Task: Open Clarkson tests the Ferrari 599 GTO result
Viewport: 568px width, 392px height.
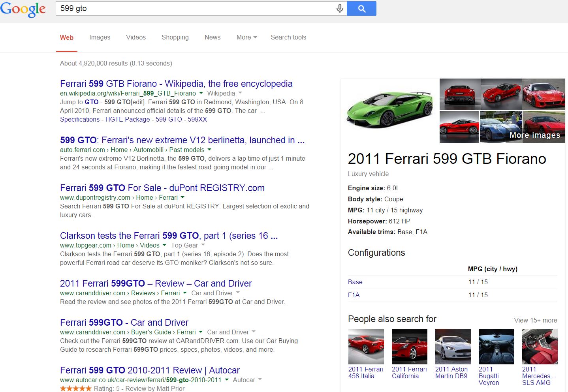Action: (169, 236)
